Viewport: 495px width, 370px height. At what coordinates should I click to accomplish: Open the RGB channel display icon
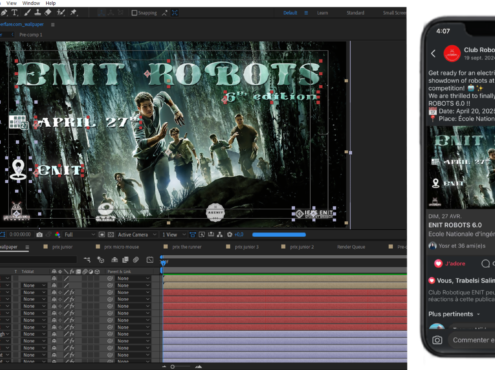[x=58, y=235]
